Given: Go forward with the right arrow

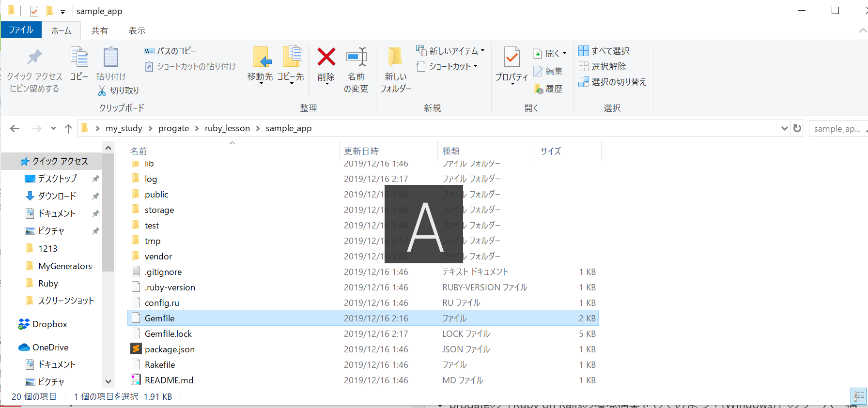Looking at the screenshot, I should [x=37, y=128].
